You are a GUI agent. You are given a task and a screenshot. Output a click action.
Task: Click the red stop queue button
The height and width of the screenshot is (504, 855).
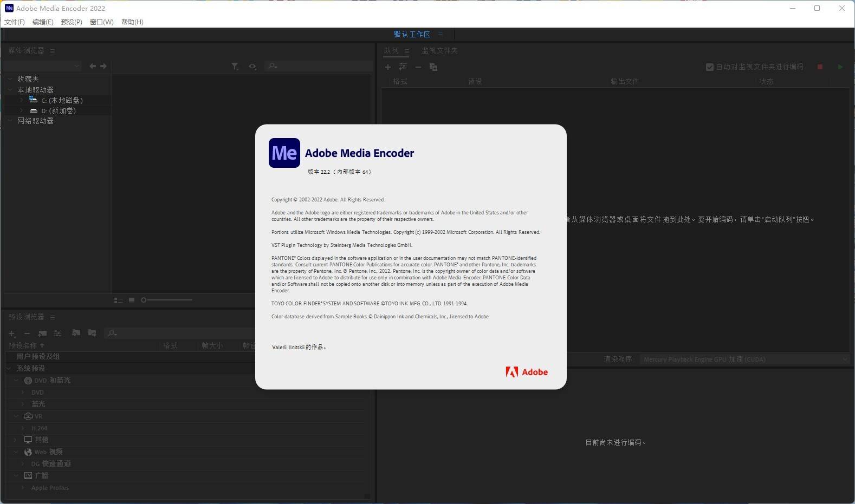coord(820,67)
